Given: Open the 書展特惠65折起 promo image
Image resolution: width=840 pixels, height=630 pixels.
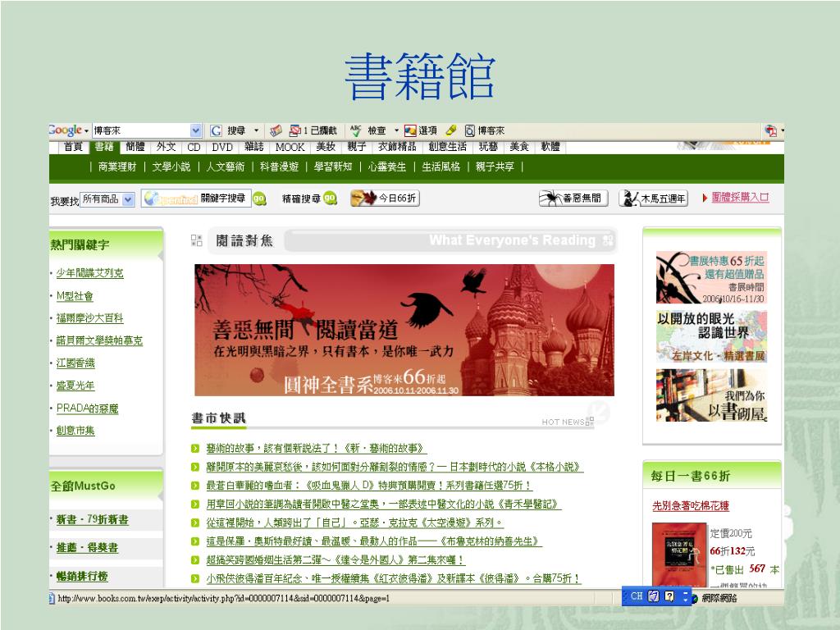Looking at the screenshot, I should pos(711,277).
